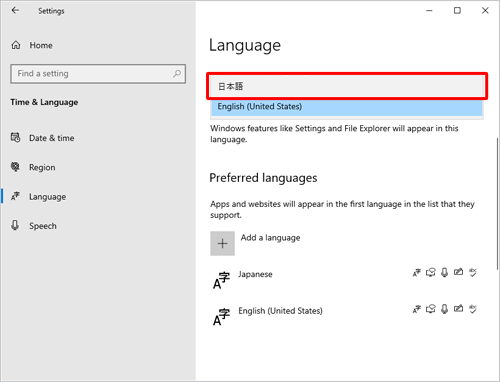Click the Time & Language heading
Viewport: 500px width, 382px height.
44,102
